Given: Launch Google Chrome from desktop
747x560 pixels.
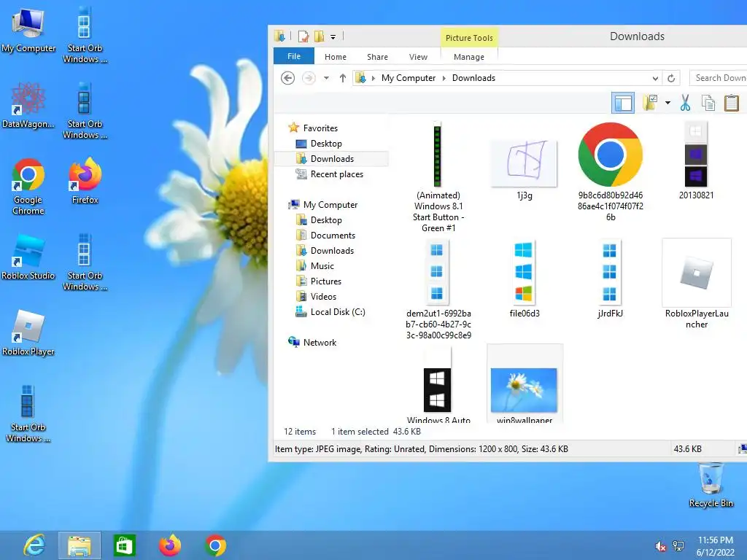Looking at the screenshot, I should (x=28, y=187).
